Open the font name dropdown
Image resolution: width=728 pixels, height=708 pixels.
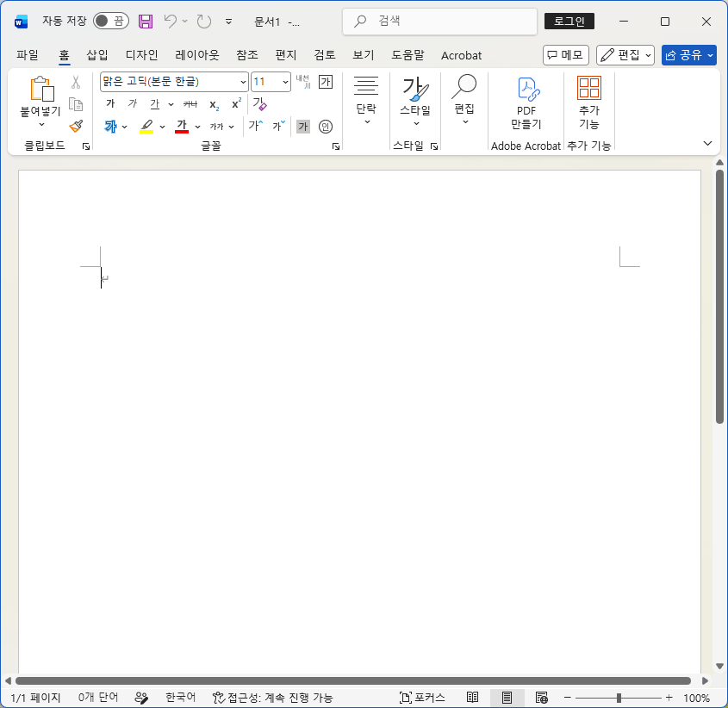coord(243,82)
